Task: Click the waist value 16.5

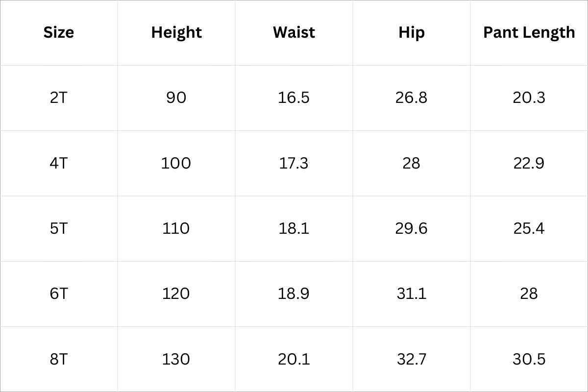Action: (294, 98)
